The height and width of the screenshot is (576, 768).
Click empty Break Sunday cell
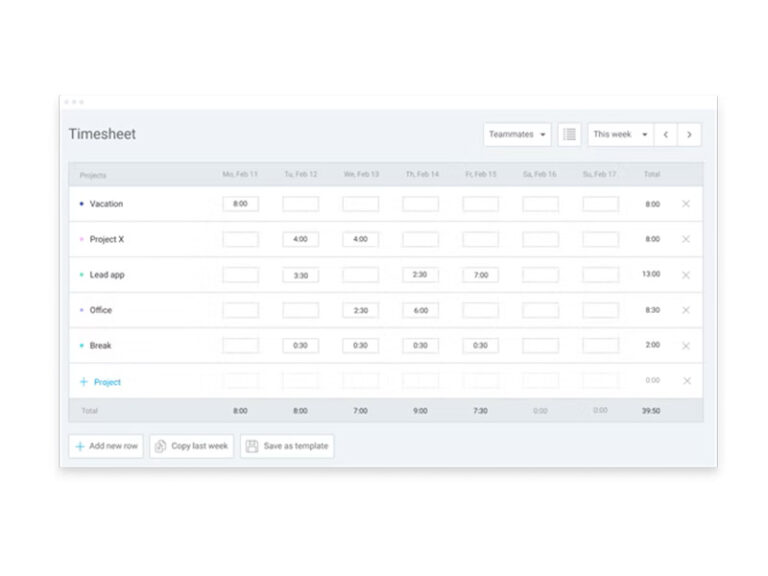(x=600, y=346)
